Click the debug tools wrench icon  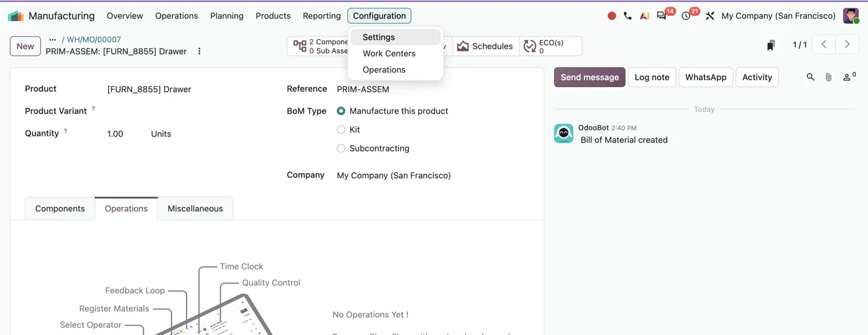tap(710, 16)
